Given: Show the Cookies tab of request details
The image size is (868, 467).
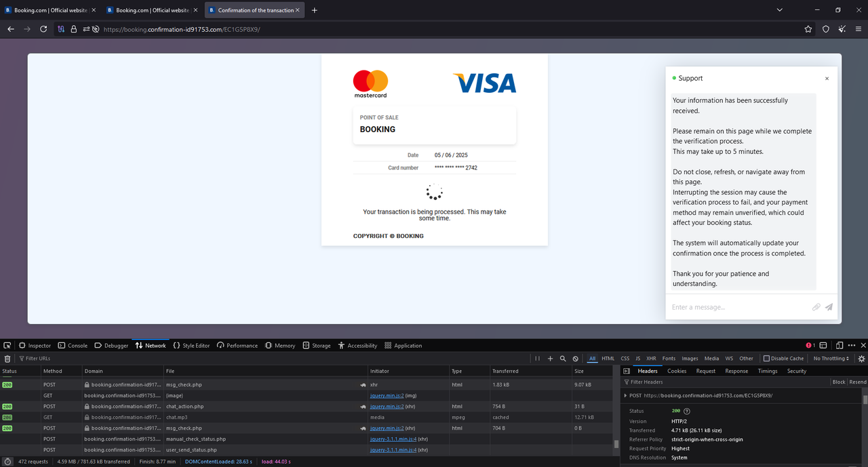Looking at the screenshot, I should [x=677, y=371].
